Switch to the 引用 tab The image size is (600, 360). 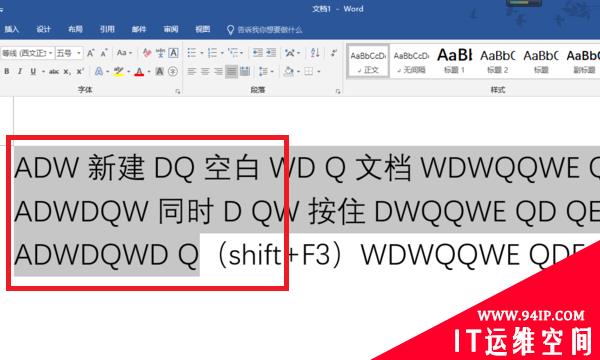pyautogui.click(x=107, y=29)
